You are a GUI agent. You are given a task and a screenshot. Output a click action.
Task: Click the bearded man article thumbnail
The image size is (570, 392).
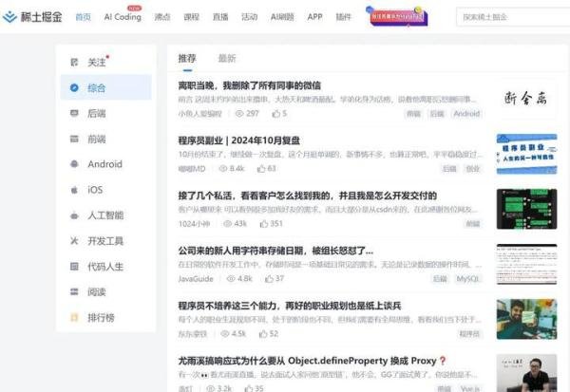(x=526, y=319)
